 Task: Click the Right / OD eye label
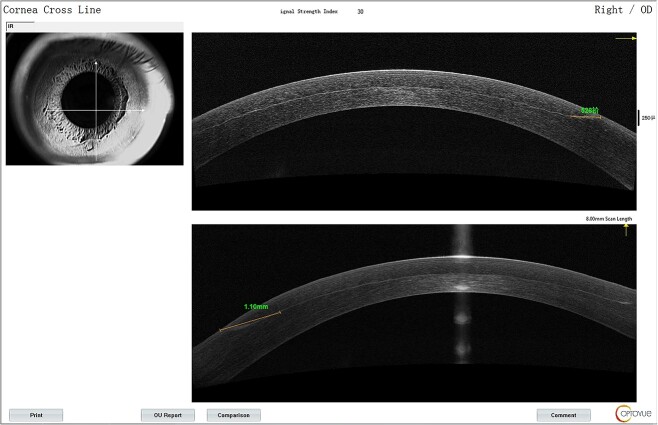(x=623, y=10)
